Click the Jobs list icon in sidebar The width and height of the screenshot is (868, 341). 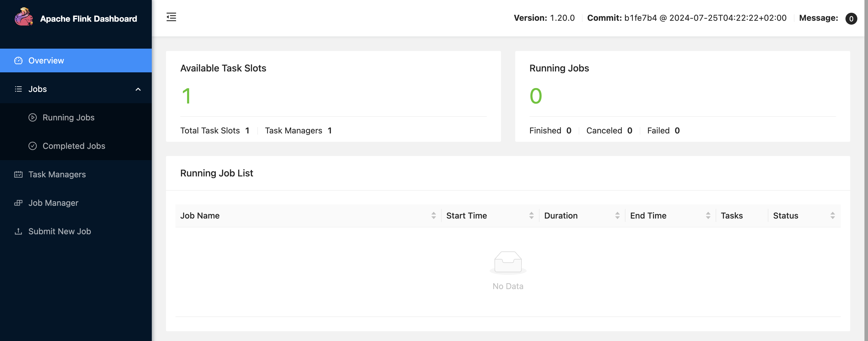pos(18,89)
